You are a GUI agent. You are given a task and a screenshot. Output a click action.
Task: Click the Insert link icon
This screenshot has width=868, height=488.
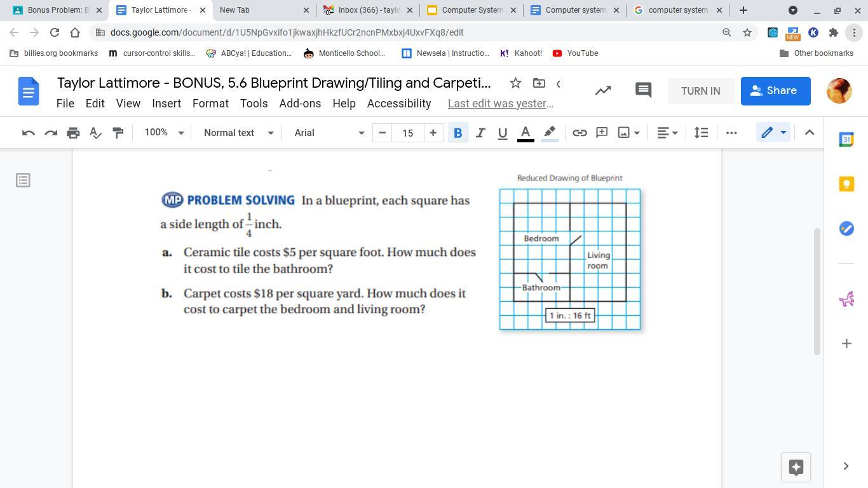tap(580, 133)
